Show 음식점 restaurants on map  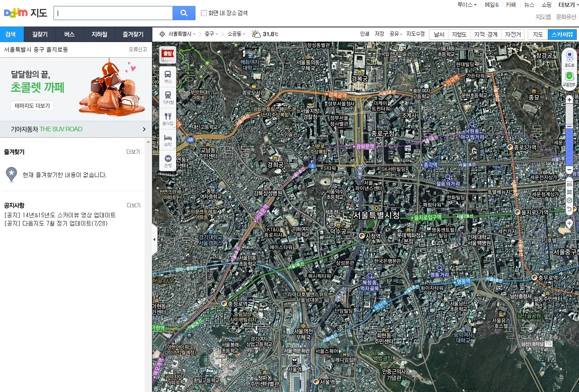pyautogui.click(x=168, y=118)
